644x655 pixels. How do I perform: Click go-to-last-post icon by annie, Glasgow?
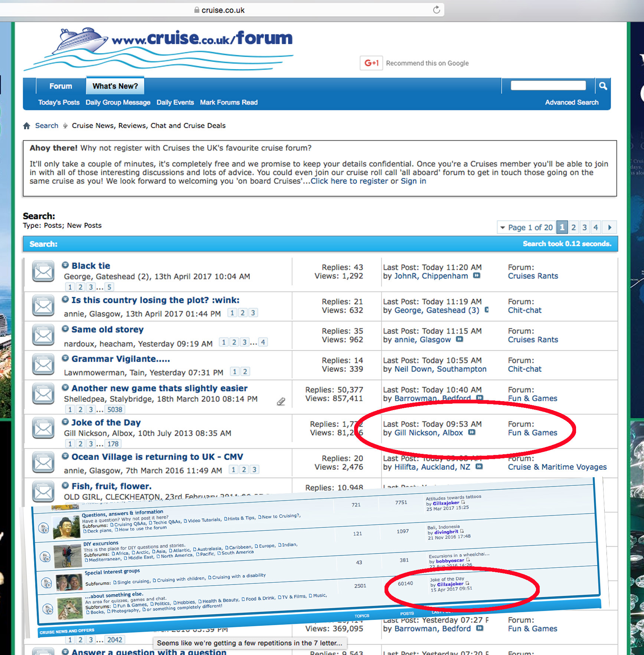(x=460, y=339)
